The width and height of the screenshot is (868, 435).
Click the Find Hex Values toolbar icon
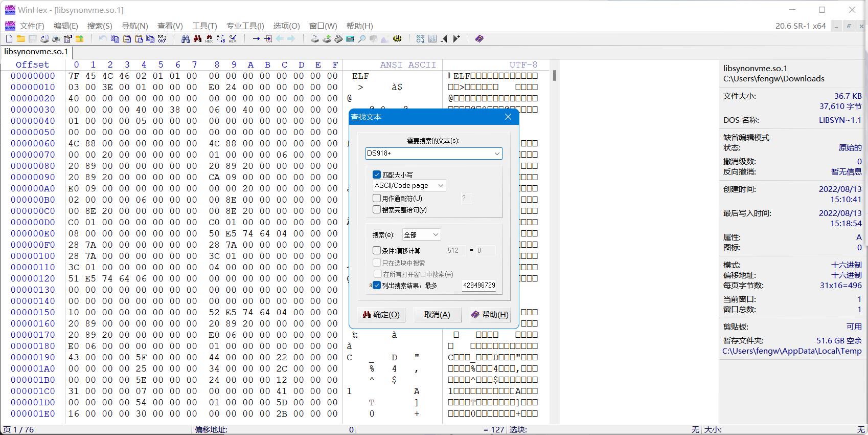pyautogui.click(x=209, y=39)
